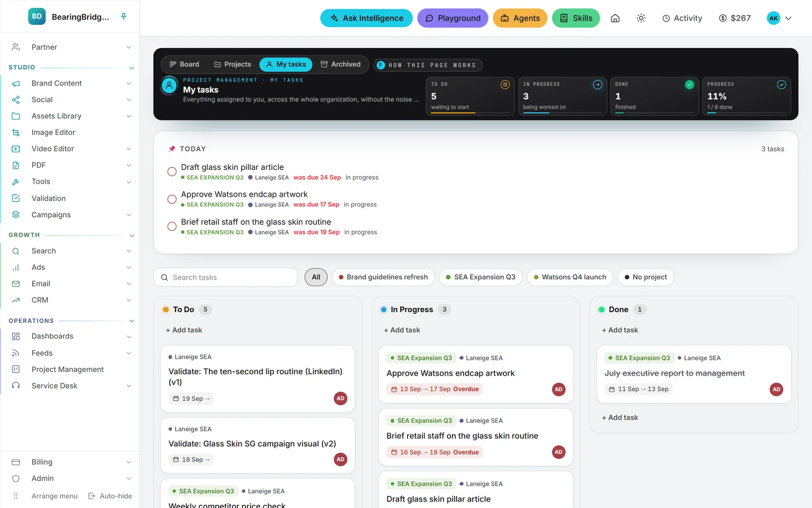This screenshot has width=812, height=508.
Task: Expand Brand Content submenu chevron
Action: [x=129, y=84]
